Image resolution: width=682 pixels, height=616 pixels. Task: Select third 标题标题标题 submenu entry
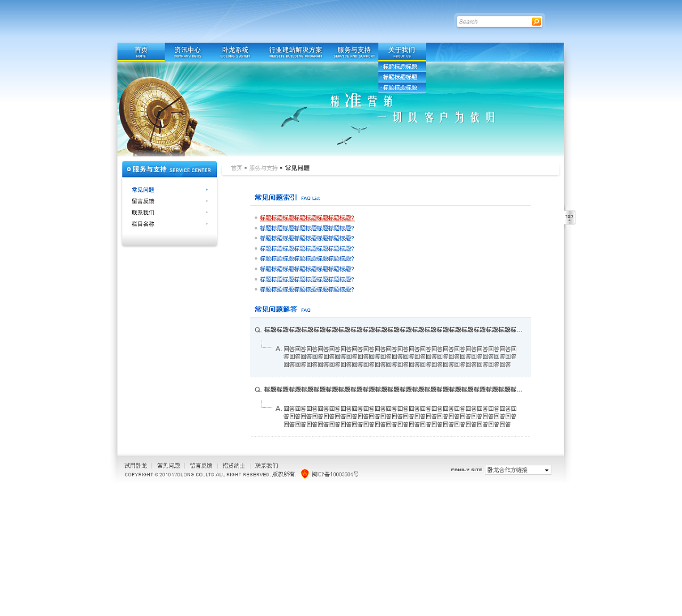402,87
